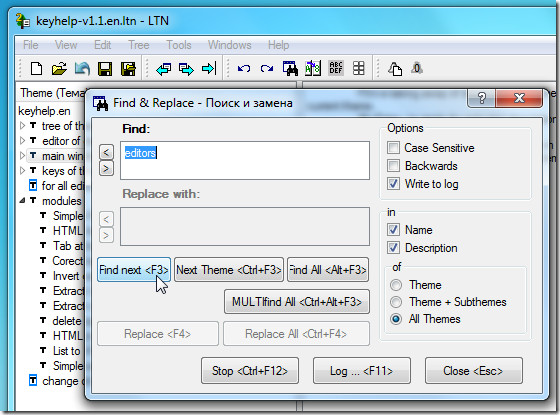Uncheck the Name checkbox
Viewport: 560px width, 415px height.
point(393,230)
